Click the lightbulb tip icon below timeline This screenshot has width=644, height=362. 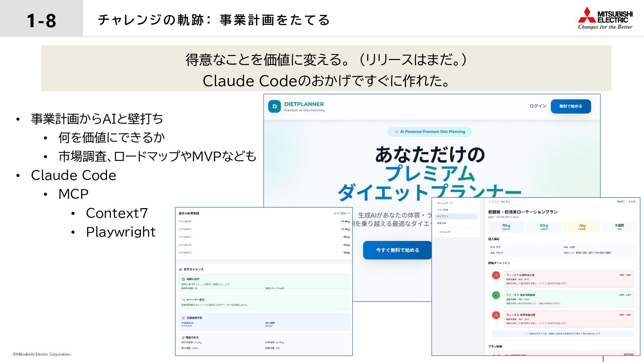point(527,334)
